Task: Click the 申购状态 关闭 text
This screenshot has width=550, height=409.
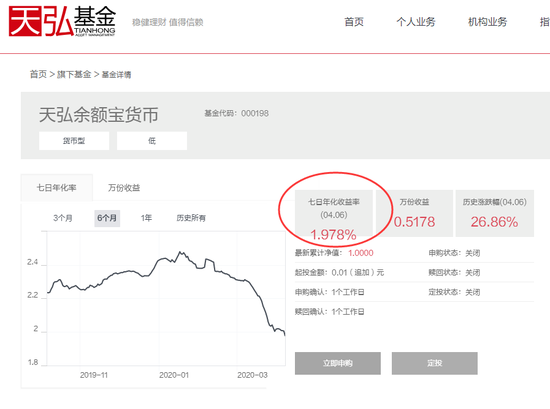Action: pos(454,253)
